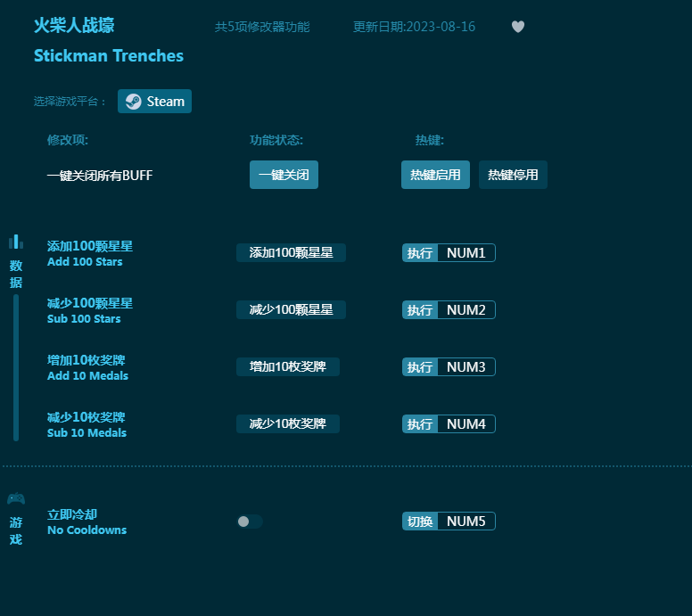Disable hotkeys with 热键停用 button
Image resolution: width=692 pixels, height=616 pixels.
coord(513,175)
